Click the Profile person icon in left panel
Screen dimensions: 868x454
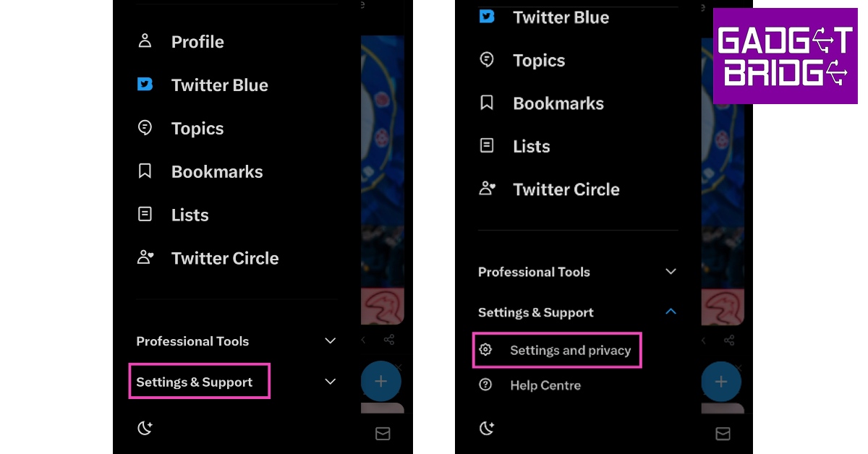tap(145, 40)
